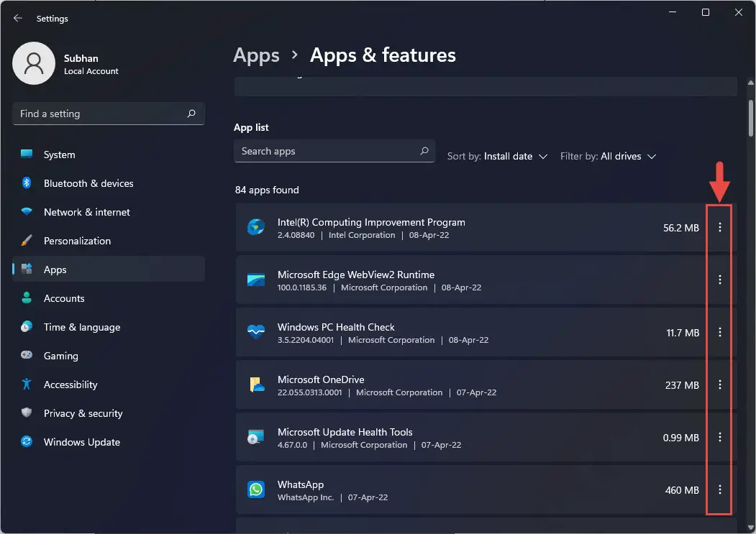The image size is (756, 534).
Task: Go to Network & internet section
Action: coord(109,212)
